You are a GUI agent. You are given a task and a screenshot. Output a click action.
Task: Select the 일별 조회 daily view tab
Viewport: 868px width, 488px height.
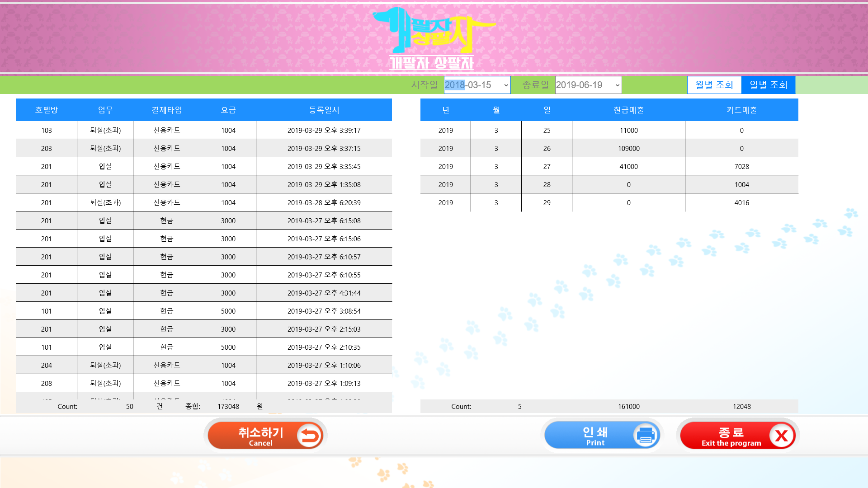point(768,85)
